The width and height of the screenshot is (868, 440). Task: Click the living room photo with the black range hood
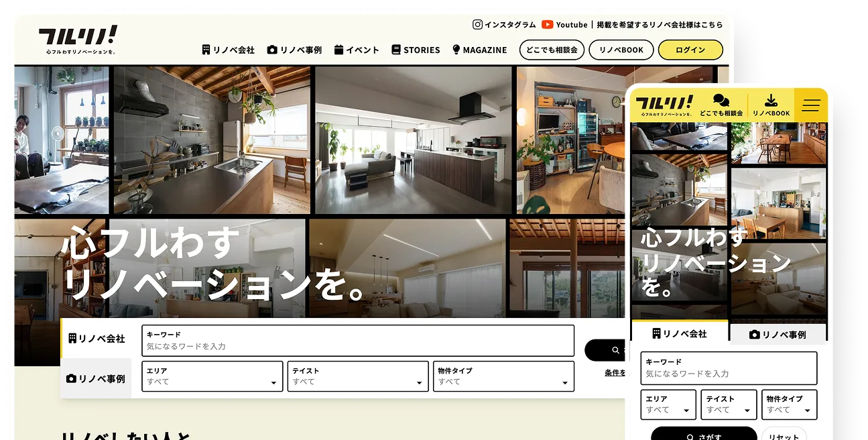tap(414, 140)
